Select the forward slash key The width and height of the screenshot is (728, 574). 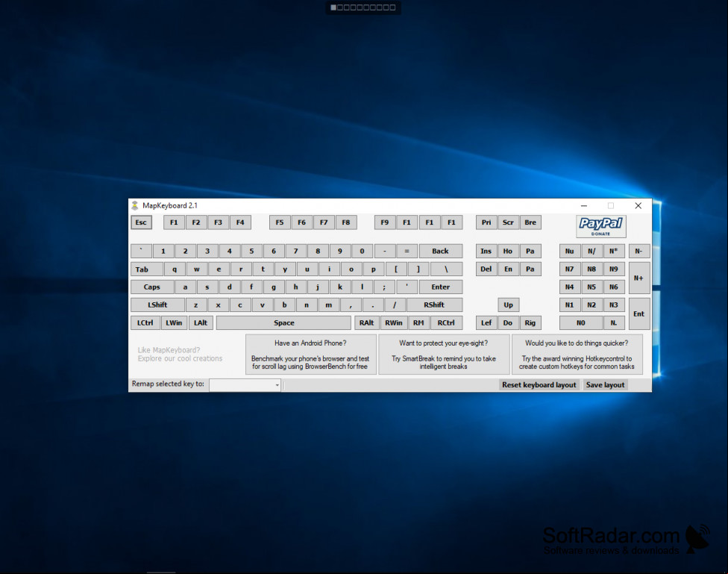[x=395, y=305]
